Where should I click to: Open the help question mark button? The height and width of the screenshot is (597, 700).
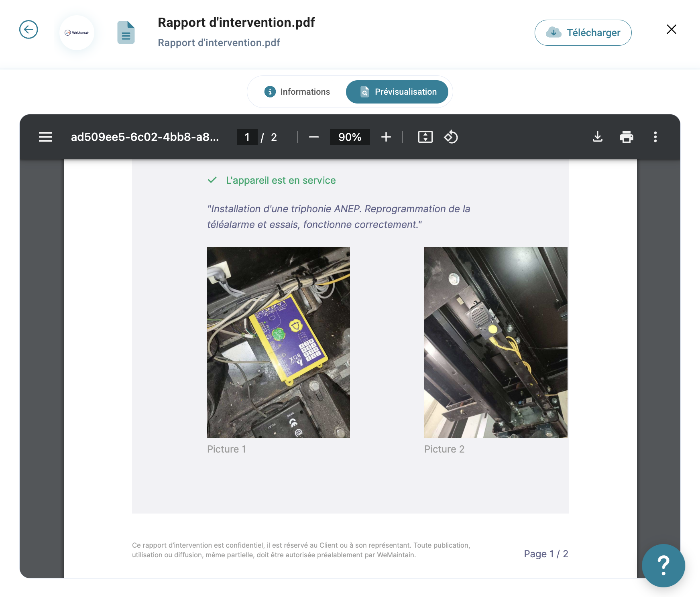pyautogui.click(x=663, y=565)
